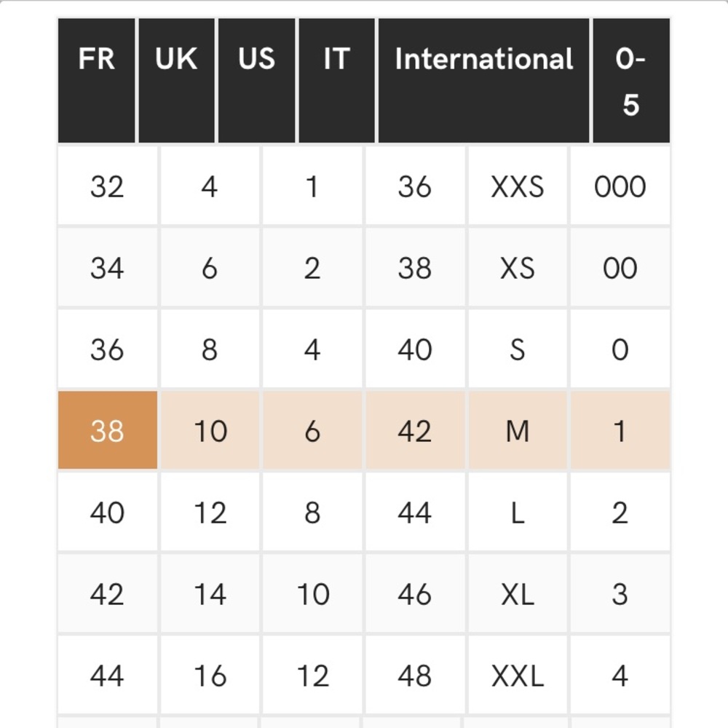Screen dimensions: 728x728
Task: Select FR size 34 cell
Action: pyautogui.click(x=108, y=268)
